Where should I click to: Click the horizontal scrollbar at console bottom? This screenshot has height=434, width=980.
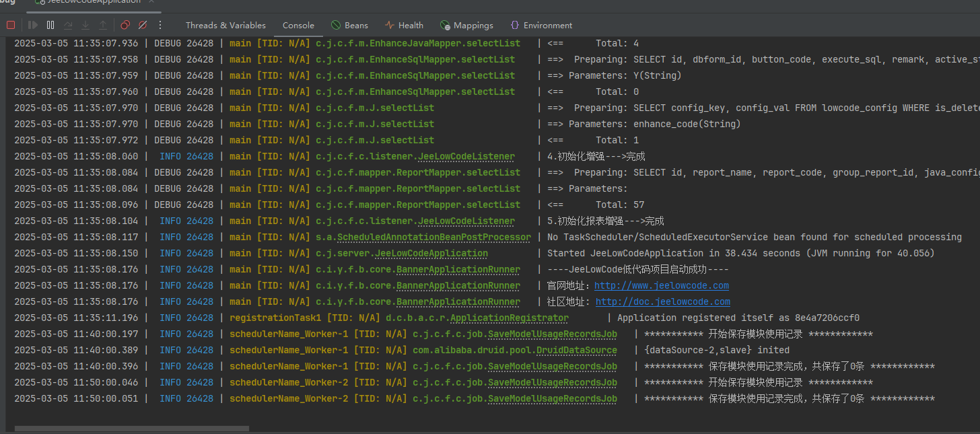click(x=132, y=428)
